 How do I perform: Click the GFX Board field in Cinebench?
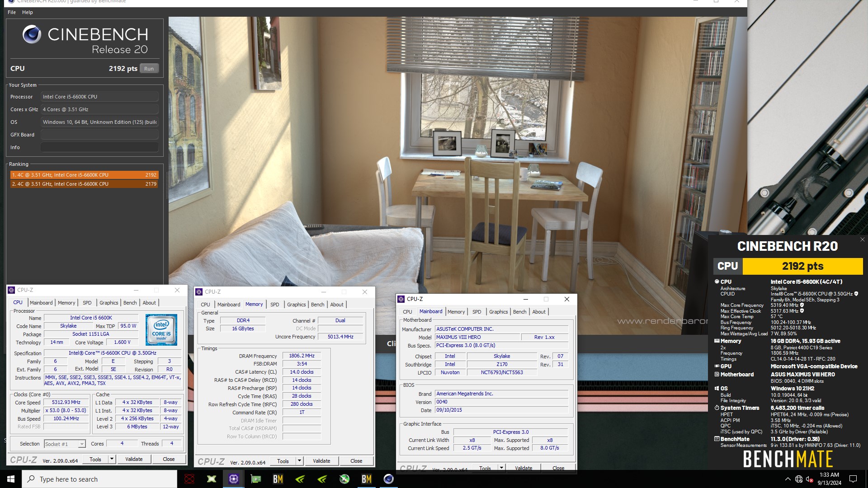click(x=99, y=135)
